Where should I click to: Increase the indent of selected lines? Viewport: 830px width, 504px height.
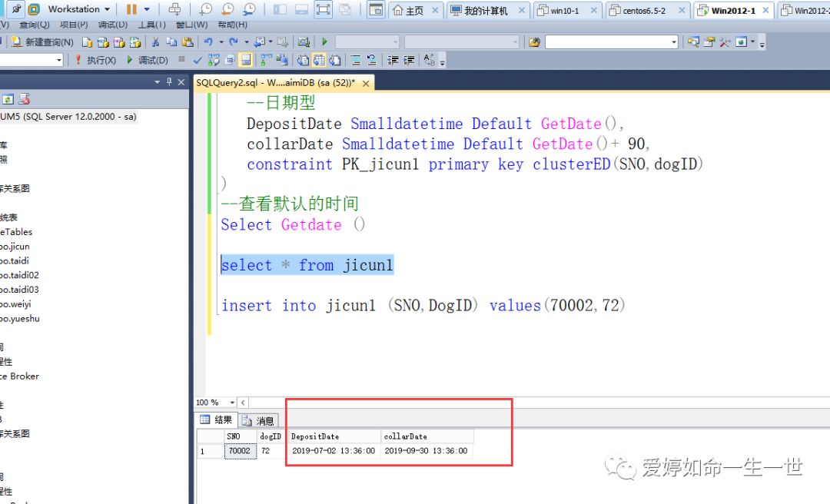click(x=409, y=61)
